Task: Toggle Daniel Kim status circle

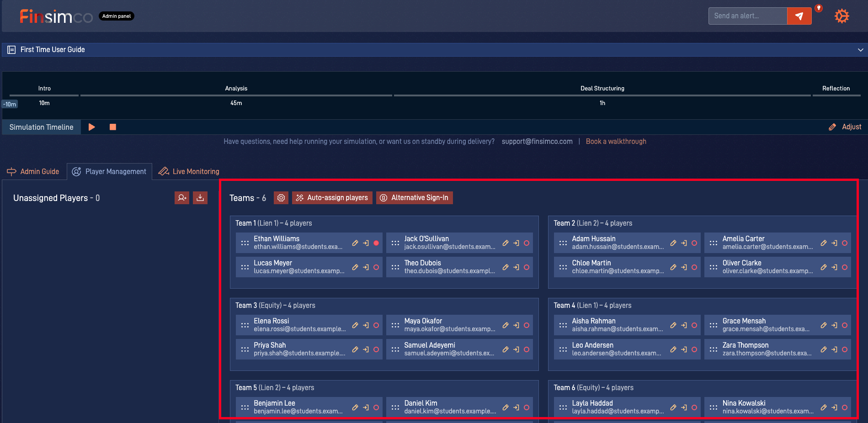Action: click(527, 407)
